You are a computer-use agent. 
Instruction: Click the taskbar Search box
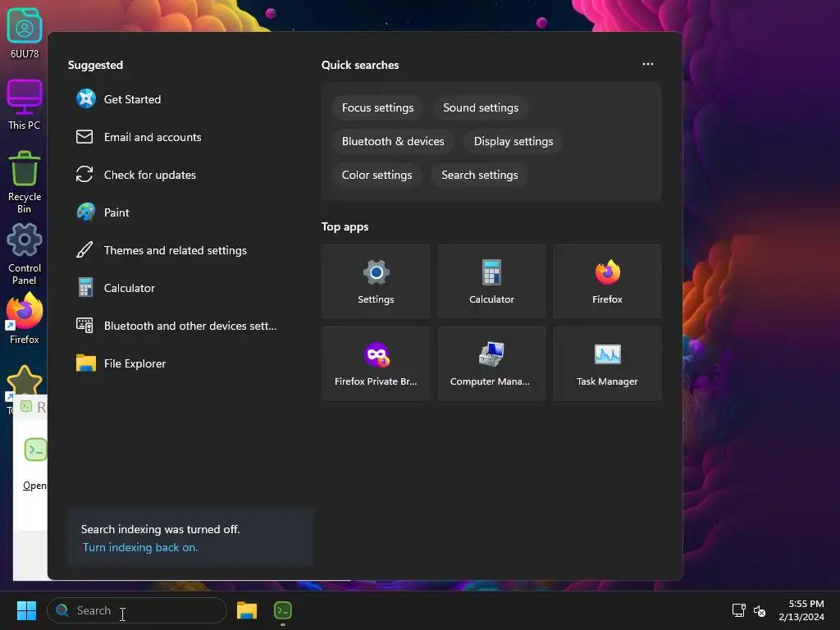pos(137,610)
